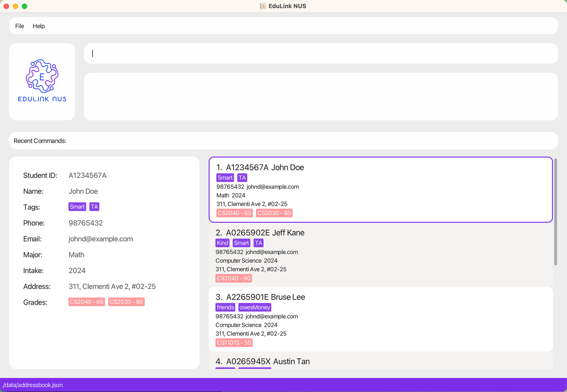This screenshot has width=567, height=392.
Task: Select the Austin Tan student entry
Action: pyautogui.click(x=381, y=361)
